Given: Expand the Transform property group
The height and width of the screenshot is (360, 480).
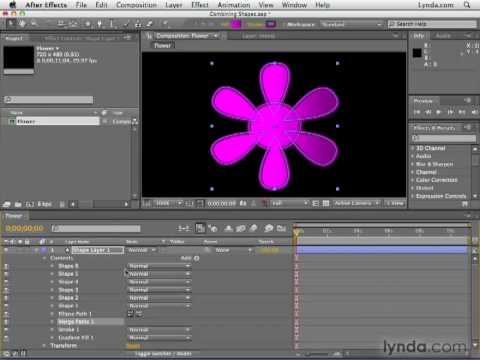Looking at the screenshot, I should (x=44, y=346).
